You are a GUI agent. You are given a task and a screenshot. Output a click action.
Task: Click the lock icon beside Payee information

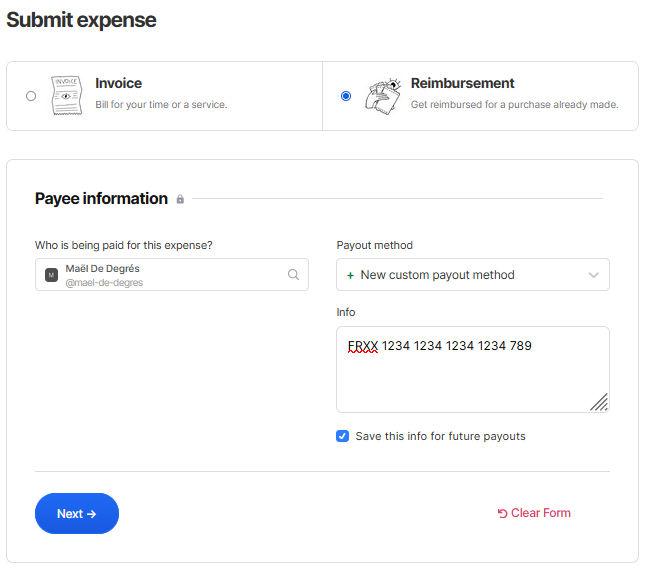pos(180,199)
